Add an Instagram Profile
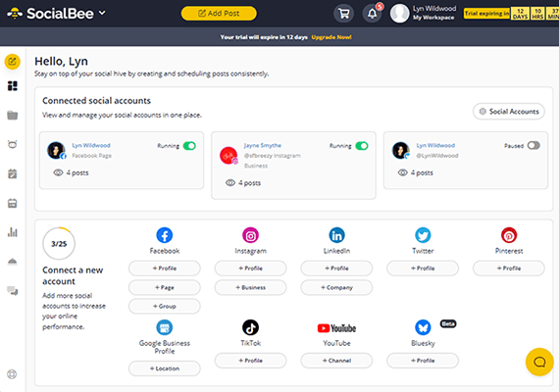The image size is (559, 392). point(251,269)
